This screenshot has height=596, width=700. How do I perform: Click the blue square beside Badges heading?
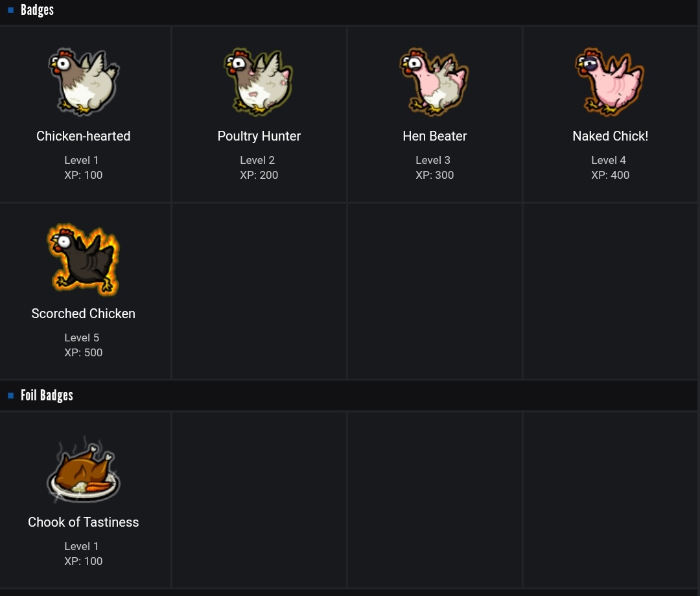pos(10,10)
